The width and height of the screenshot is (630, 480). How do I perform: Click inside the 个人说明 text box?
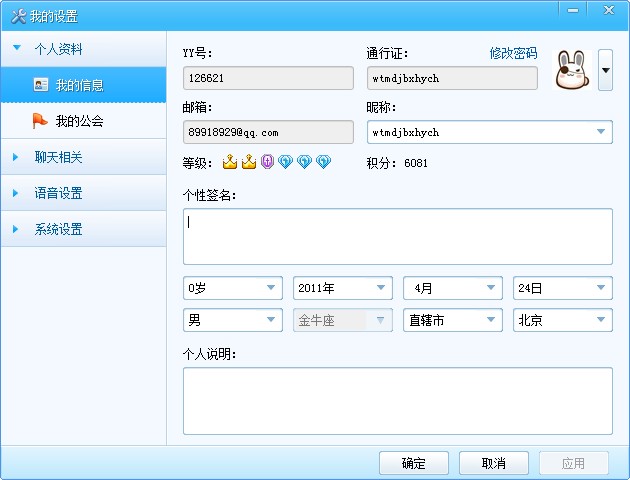tap(398, 401)
